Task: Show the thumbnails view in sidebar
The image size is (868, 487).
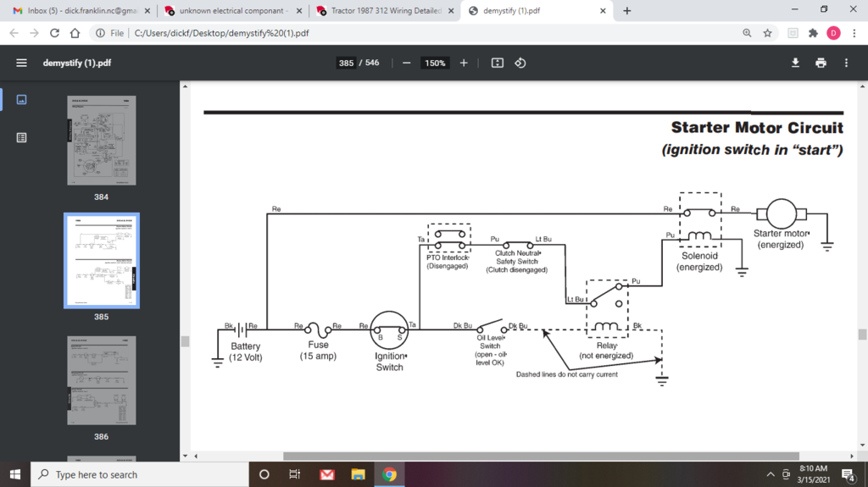Action: [x=21, y=99]
